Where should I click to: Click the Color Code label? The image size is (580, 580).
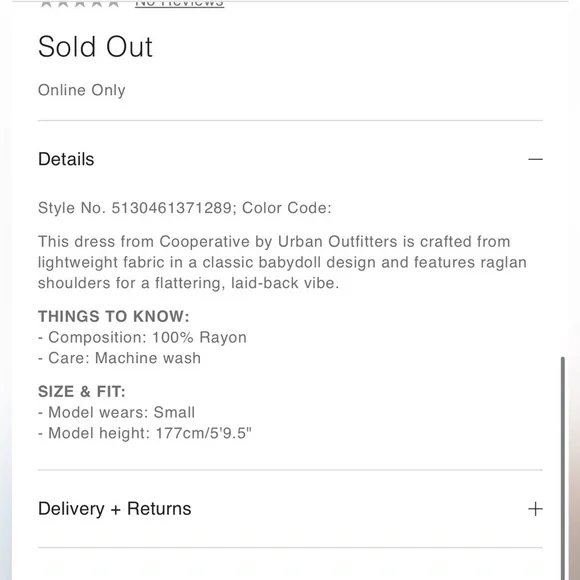[287, 208]
